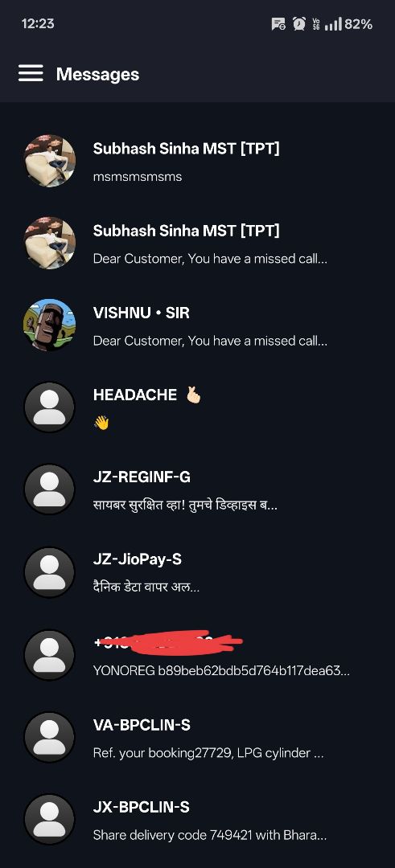395x868 pixels.
Task: Open the JZ-JioPay-S message thread
Action: [197, 573]
